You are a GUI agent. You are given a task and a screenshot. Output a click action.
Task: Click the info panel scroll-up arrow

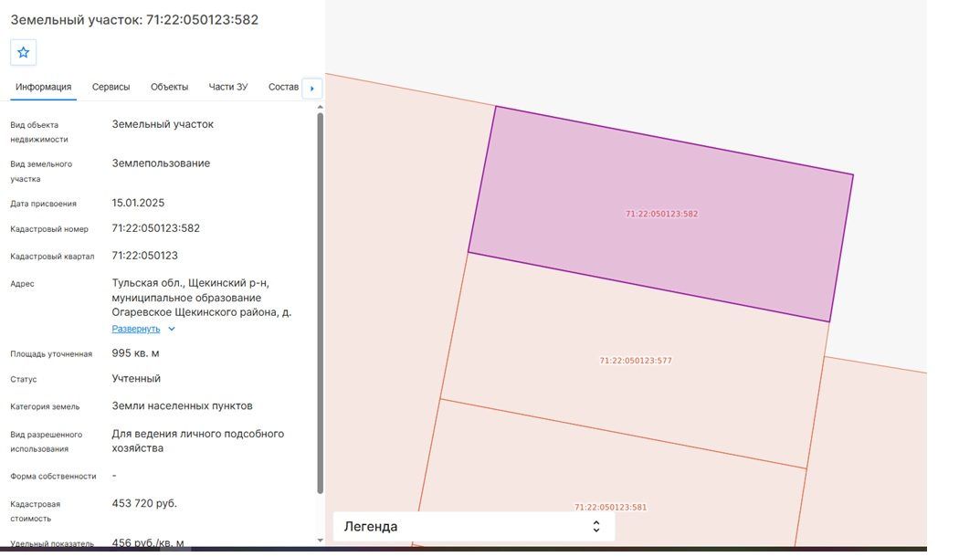pyautogui.click(x=320, y=108)
